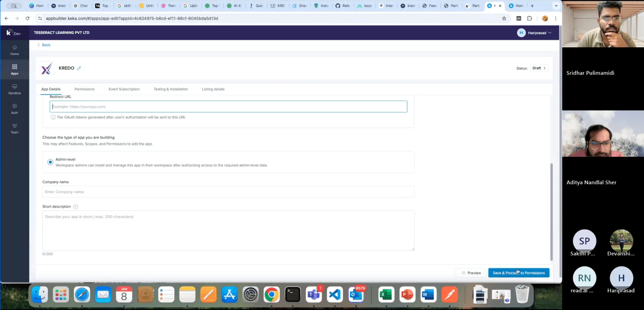Select the Admin-level radio button
Viewport: 644px width, 310px height.
[x=50, y=162]
